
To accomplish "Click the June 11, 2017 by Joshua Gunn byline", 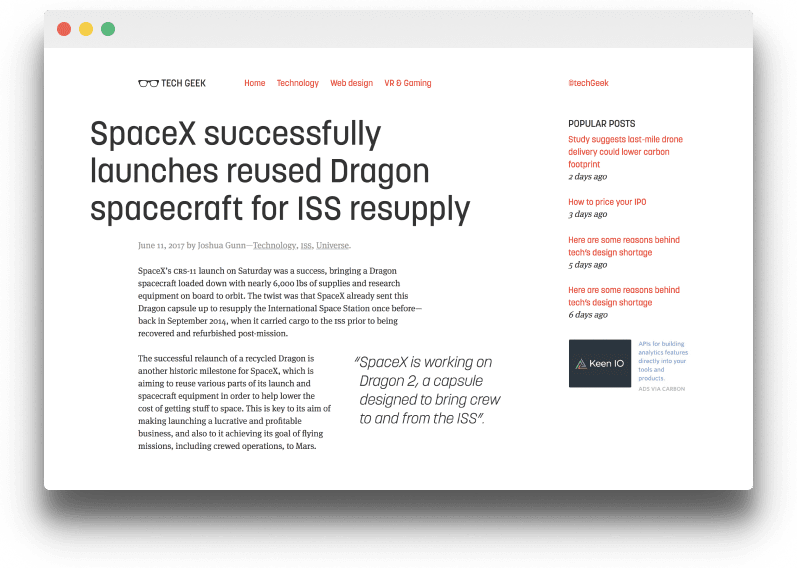I will pyautogui.click(x=192, y=246).
